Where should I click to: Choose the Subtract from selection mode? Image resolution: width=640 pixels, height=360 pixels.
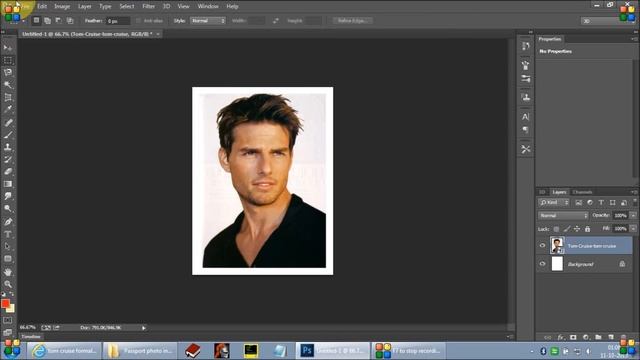(x=58, y=20)
